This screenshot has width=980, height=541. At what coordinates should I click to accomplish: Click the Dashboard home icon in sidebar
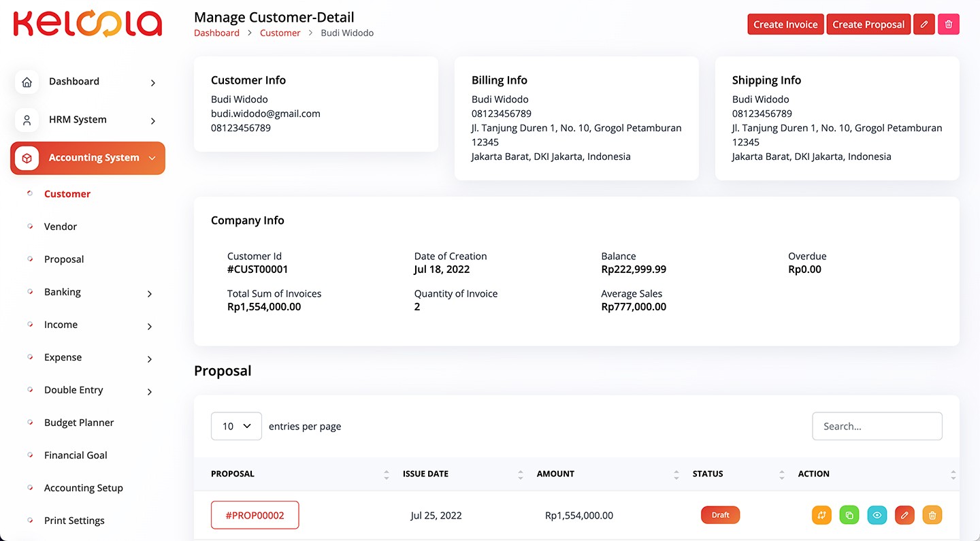point(27,82)
